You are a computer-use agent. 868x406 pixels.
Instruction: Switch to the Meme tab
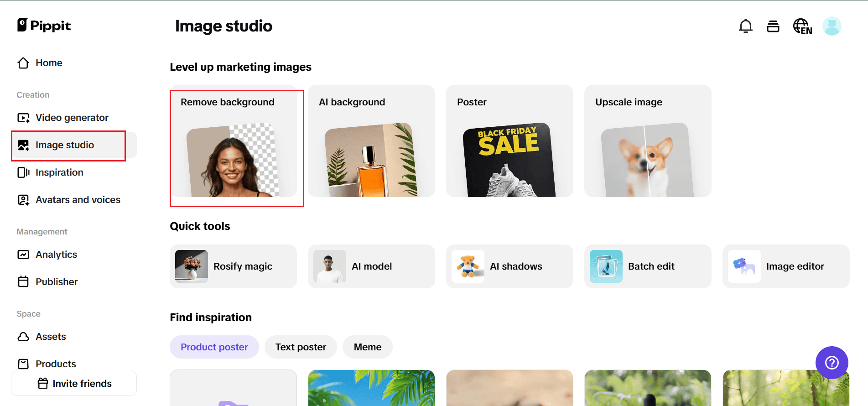point(368,347)
